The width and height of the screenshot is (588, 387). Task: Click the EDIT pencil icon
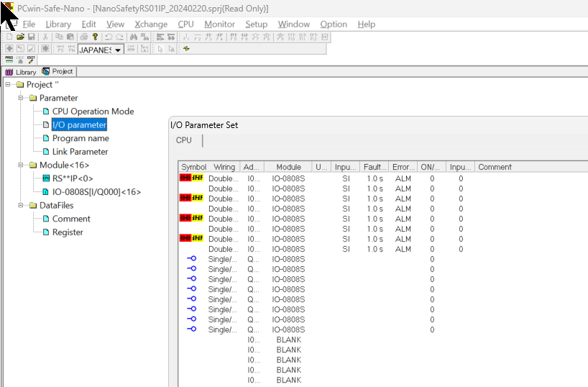(31, 59)
